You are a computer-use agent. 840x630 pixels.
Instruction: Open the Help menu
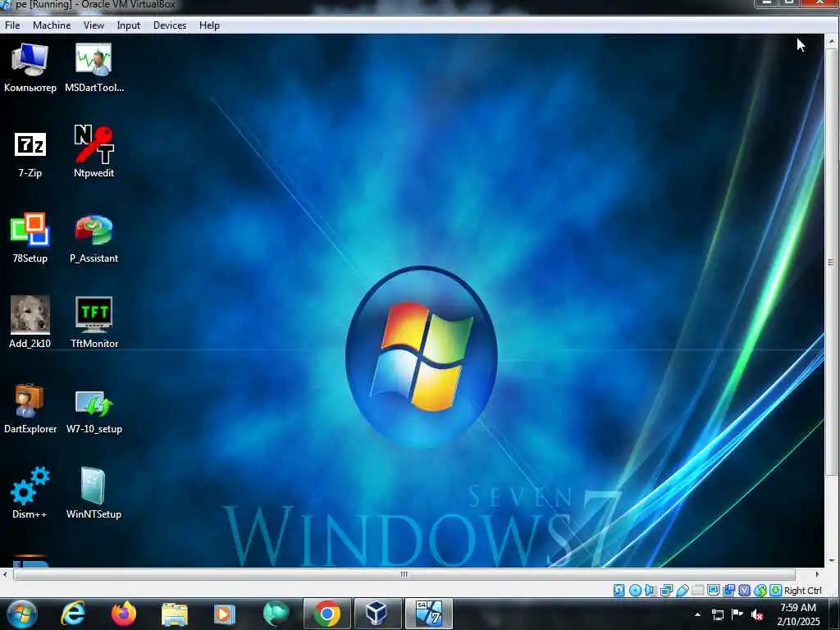pyautogui.click(x=209, y=25)
